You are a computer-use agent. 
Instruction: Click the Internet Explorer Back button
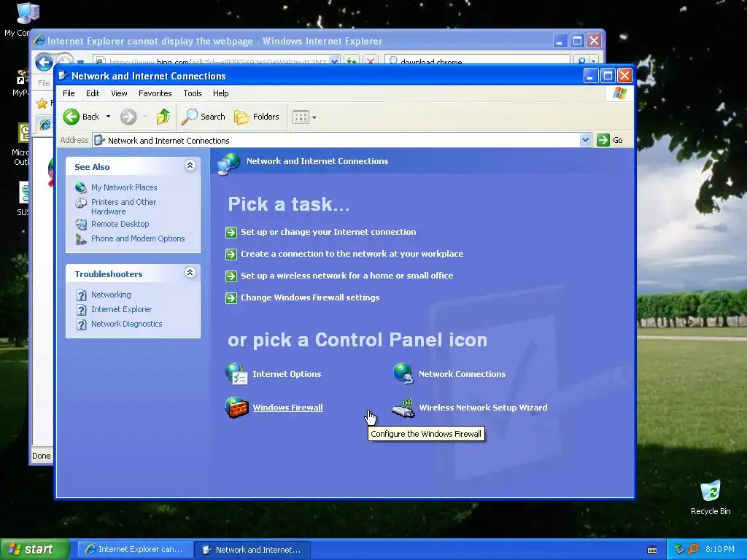point(44,62)
